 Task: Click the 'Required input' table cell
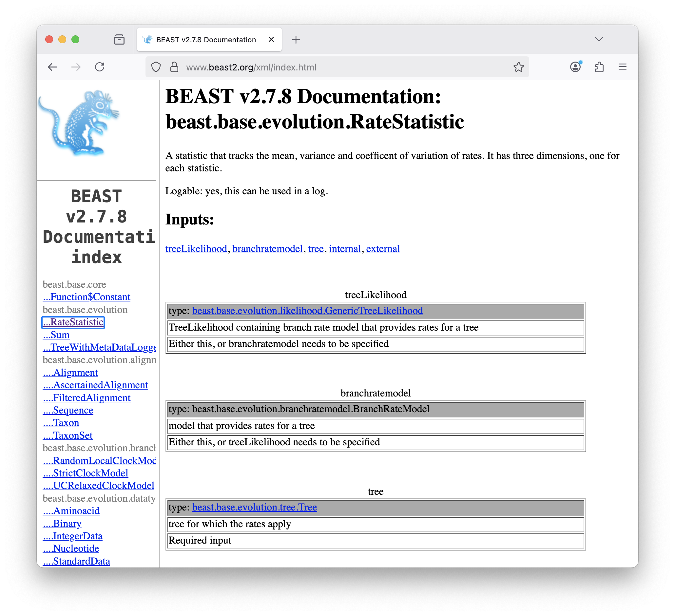[375, 540]
